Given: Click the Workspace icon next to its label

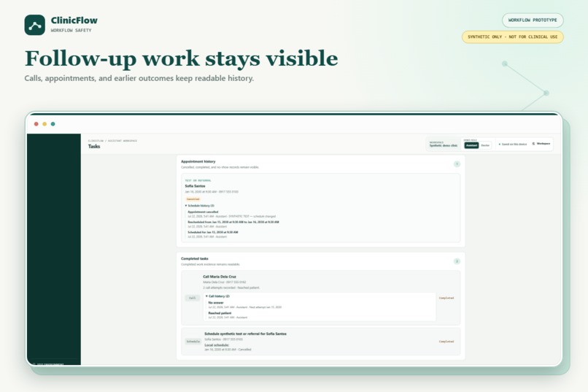Looking at the screenshot, I should pyautogui.click(x=533, y=144).
